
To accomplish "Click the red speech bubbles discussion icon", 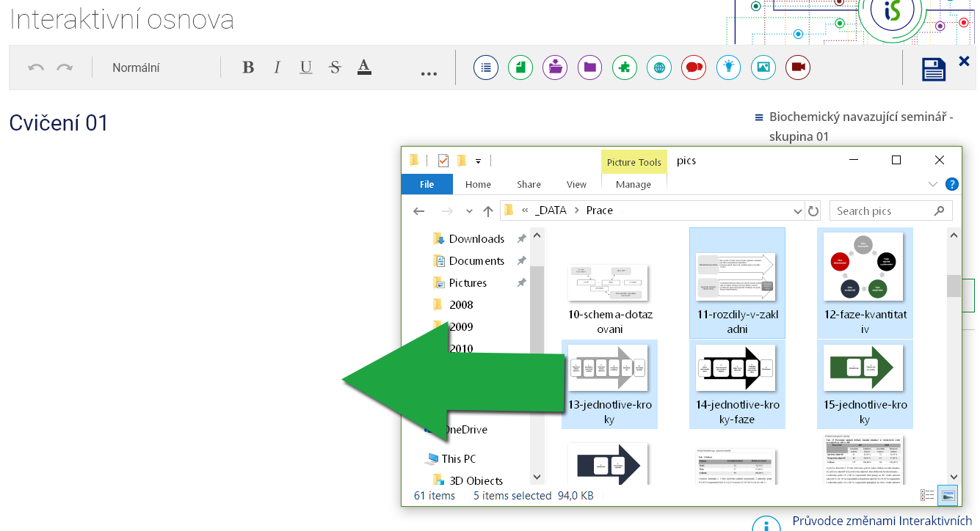I will 693,67.
